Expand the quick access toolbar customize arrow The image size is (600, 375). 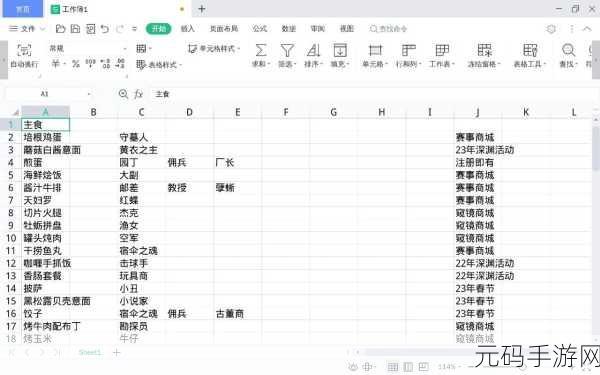(x=134, y=29)
